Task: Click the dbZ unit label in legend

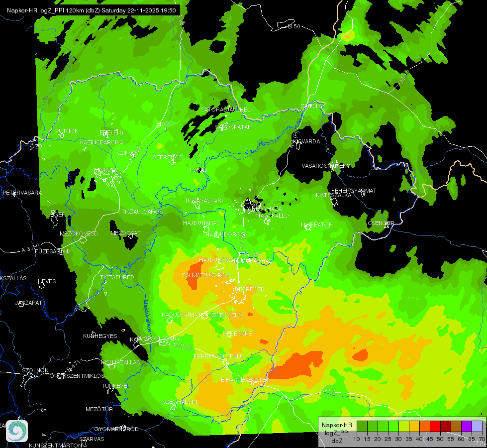Action: (x=337, y=441)
